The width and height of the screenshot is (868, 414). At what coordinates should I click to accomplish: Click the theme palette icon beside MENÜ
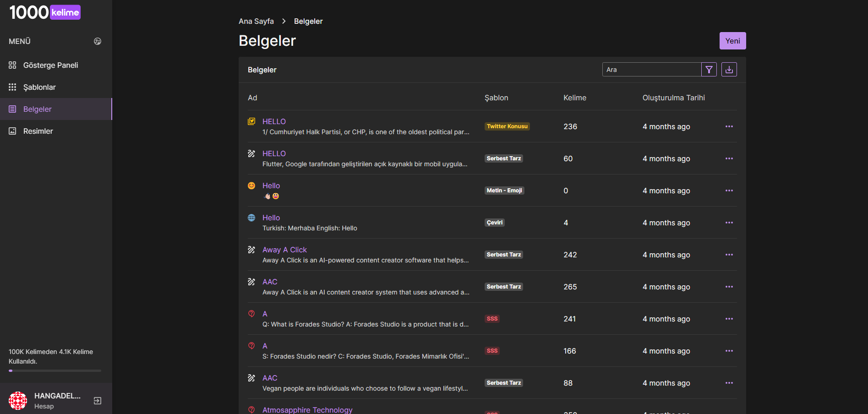click(x=98, y=41)
